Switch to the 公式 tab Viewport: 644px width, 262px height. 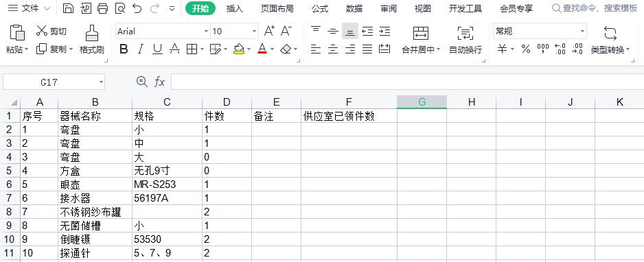click(320, 9)
